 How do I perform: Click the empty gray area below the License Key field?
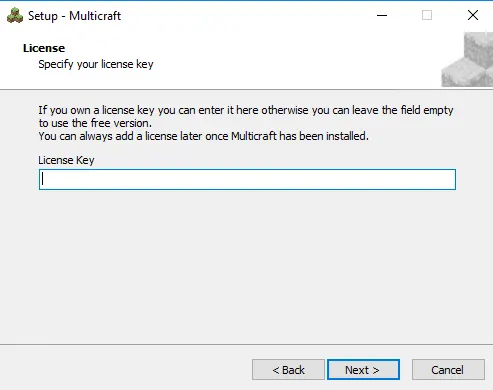point(247,267)
